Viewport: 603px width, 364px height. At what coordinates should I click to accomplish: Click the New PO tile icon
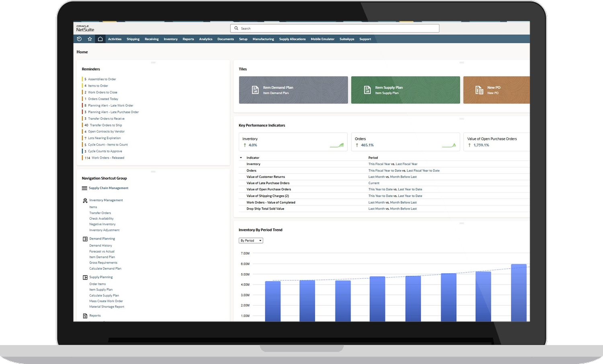pos(479,90)
